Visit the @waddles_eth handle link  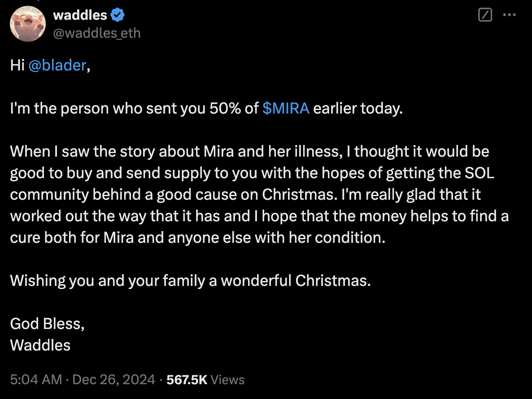(97, 33)
